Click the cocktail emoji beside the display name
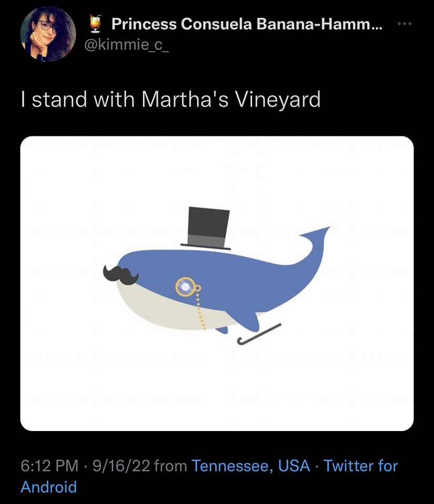Screen dimensions: 434x504 97,24
